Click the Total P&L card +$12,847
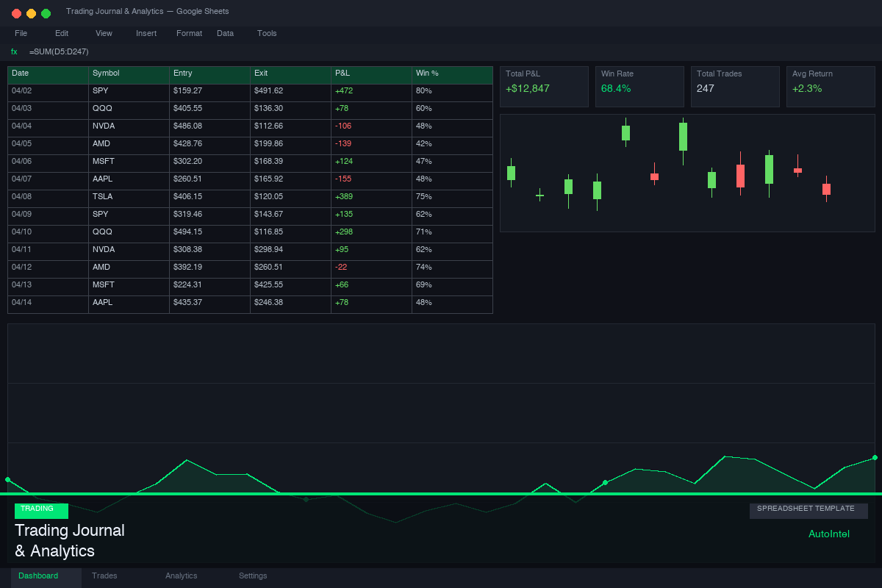This screenshot has width=882, height=588. (x=544, y=87)
